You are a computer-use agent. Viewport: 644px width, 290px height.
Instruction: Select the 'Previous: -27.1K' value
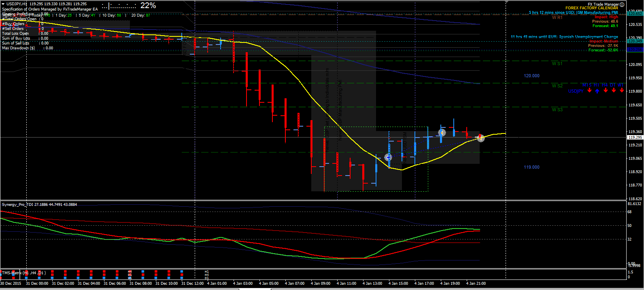(x=603, y=46)
